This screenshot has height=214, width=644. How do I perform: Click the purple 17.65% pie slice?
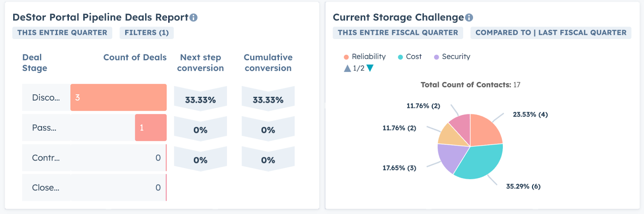(451, 157)
